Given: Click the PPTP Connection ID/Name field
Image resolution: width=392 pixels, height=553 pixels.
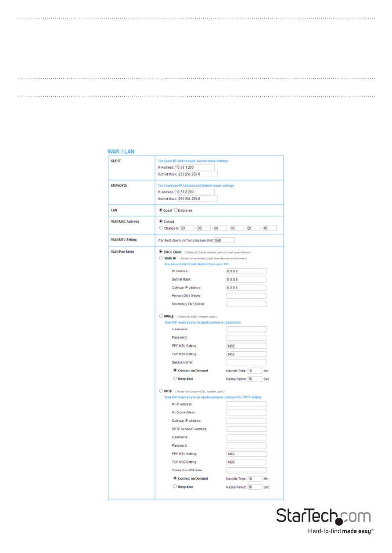Looking at the screenshot, I should click(246, 470).
